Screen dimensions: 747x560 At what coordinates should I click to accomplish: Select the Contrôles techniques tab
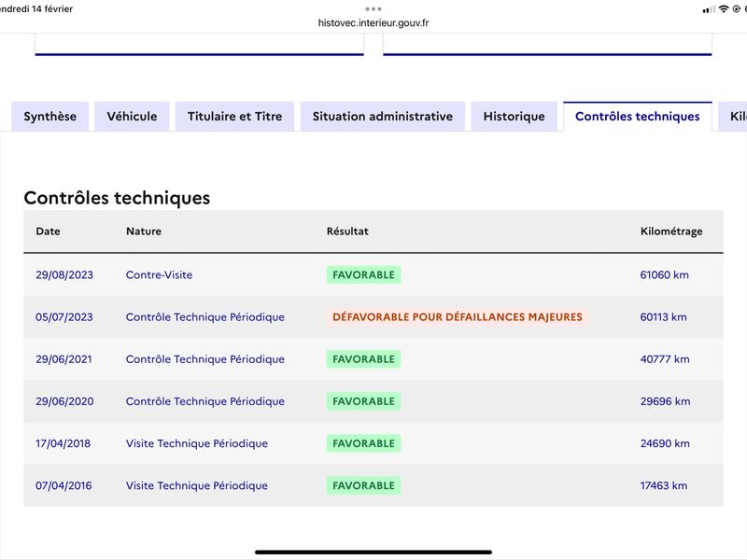638,116
